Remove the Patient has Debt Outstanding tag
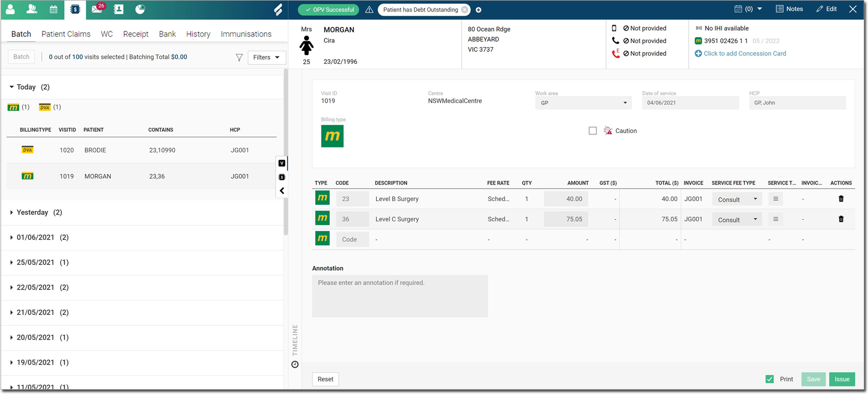The width and height of the screenshot is (868, 394). tap(465, 10)
